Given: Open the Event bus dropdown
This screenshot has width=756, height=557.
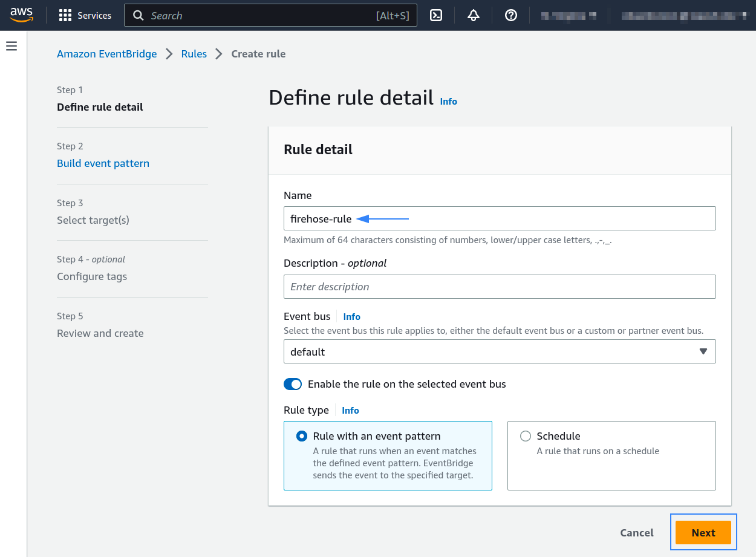Looking at the screenshot, I should click(x=500, y=351).
